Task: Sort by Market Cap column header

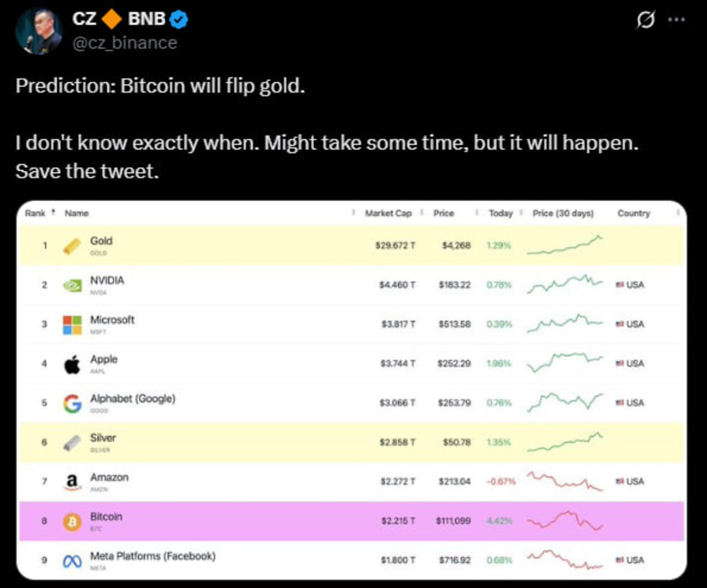Action: (388, 213)
